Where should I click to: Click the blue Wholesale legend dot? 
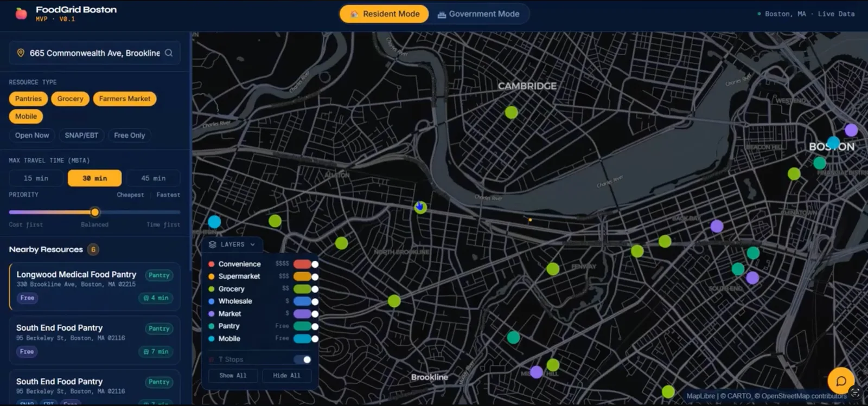click(212, 301)
